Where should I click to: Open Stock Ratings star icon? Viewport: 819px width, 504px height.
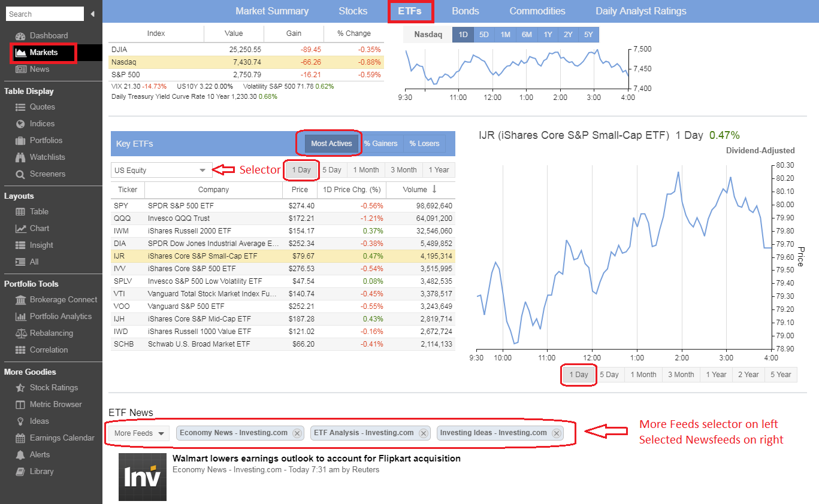[20, 388]
